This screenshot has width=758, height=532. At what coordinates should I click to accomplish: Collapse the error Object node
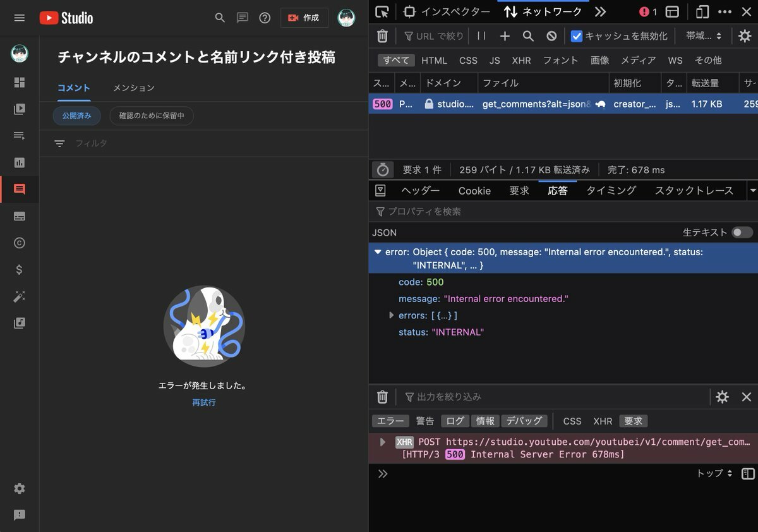[378, 252]
